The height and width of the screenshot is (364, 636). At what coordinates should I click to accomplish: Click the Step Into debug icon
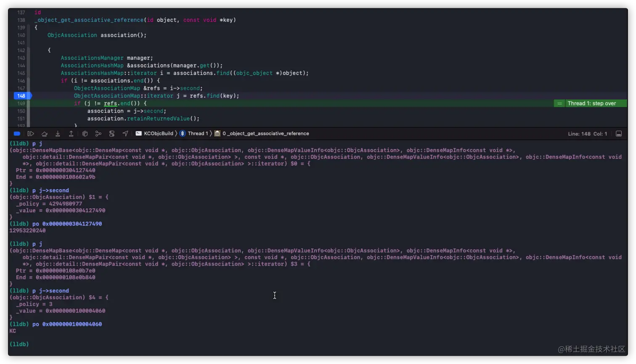58,134
